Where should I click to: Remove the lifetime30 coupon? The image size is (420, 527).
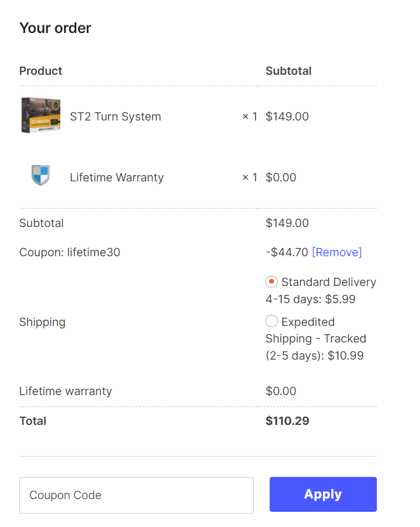(x=337, y=252)
